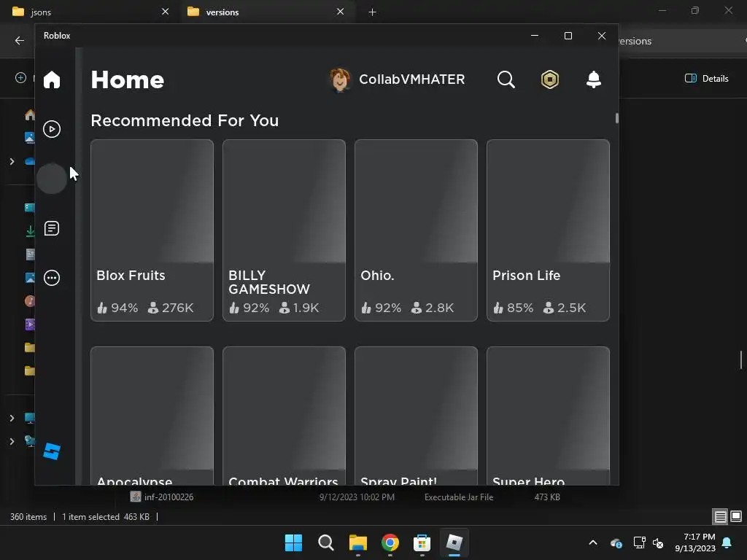Open the Prison Life game card
Screen dimensions: 747x560
tap(548, 230)
